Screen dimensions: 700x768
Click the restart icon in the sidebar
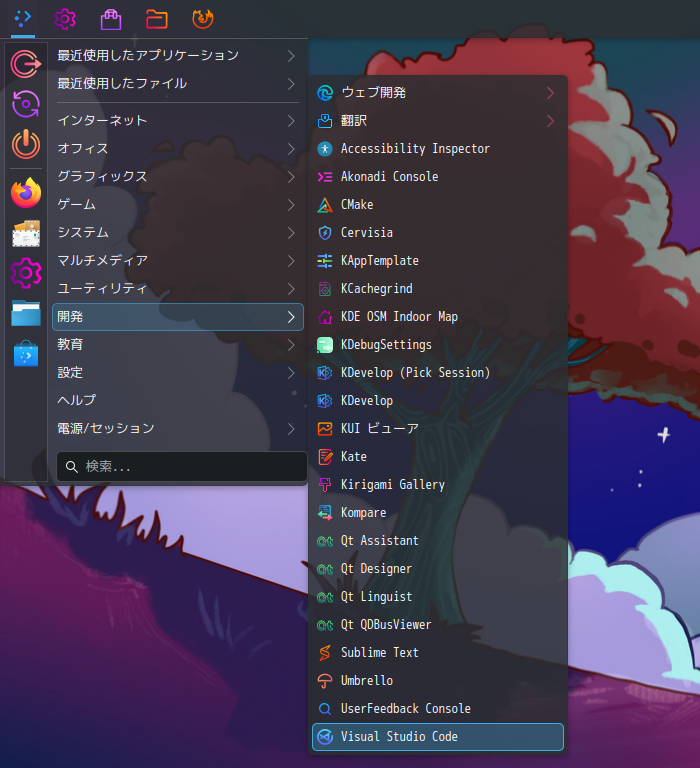coord(26,104)
